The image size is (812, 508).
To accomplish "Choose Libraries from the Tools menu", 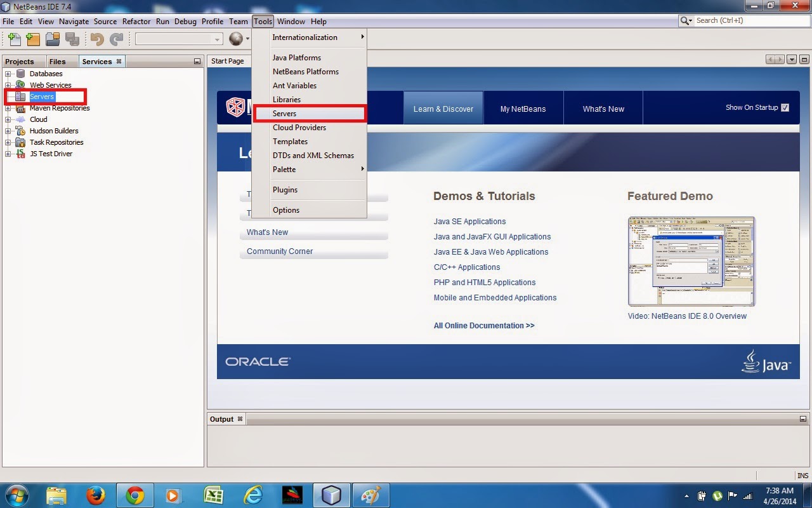I will coord(310,100).
